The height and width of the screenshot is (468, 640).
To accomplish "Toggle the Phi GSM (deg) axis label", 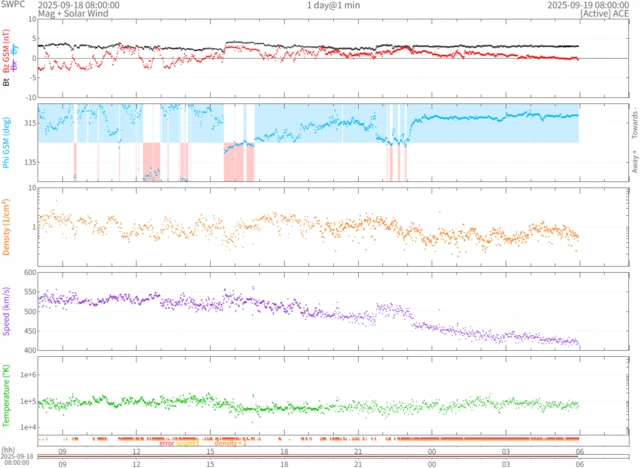I will tap(6, 143).
